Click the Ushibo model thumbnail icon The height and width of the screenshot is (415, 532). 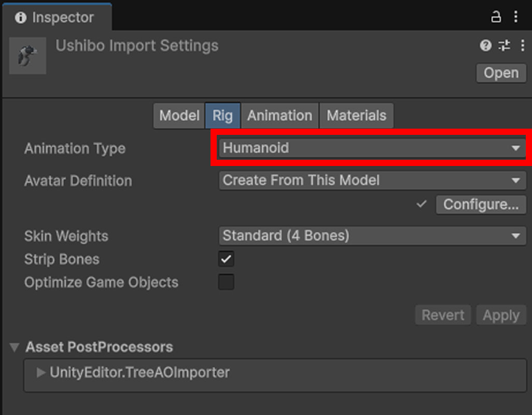point(28,56)
